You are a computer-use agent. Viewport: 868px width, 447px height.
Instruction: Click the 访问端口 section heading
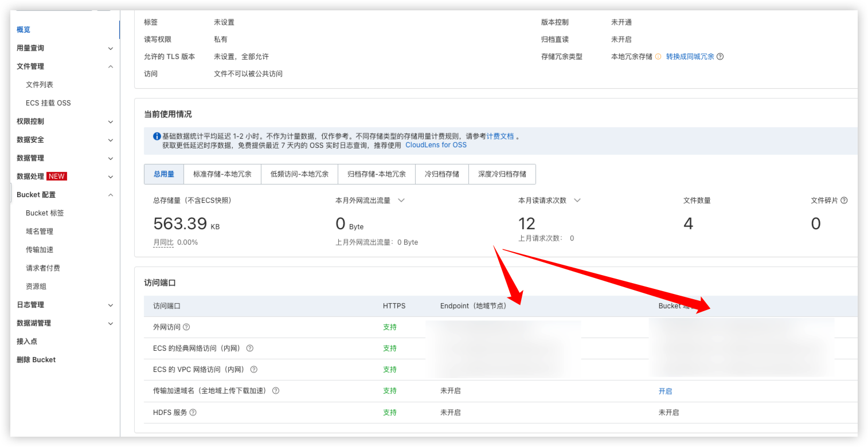click(160, 283)
